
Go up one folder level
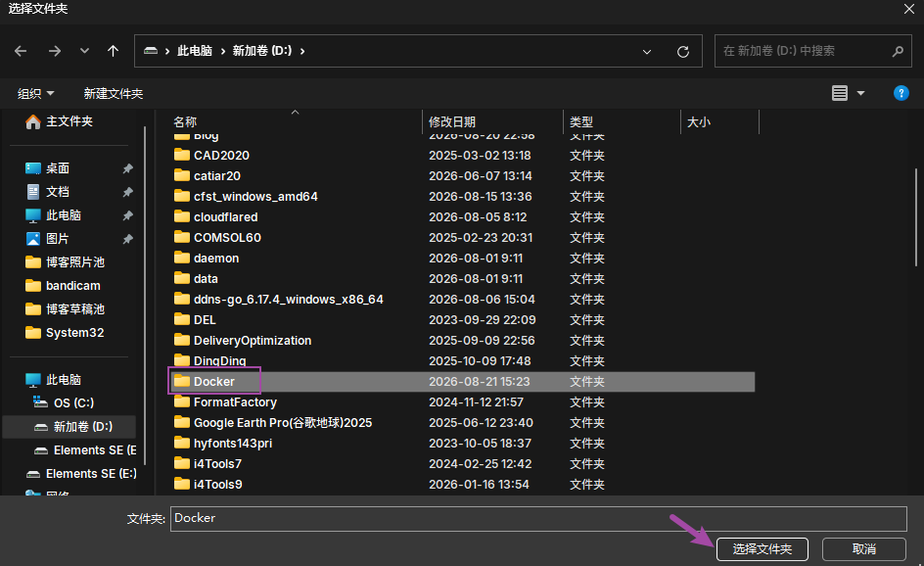[x=113, y=51]
